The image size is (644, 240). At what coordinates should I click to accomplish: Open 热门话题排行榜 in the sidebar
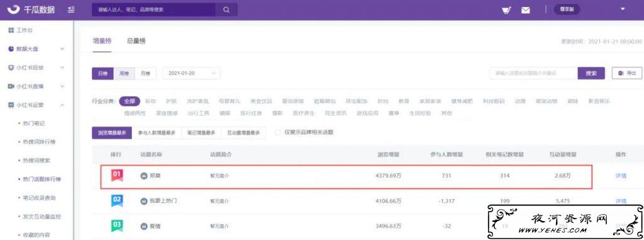(x=42, y=179)
